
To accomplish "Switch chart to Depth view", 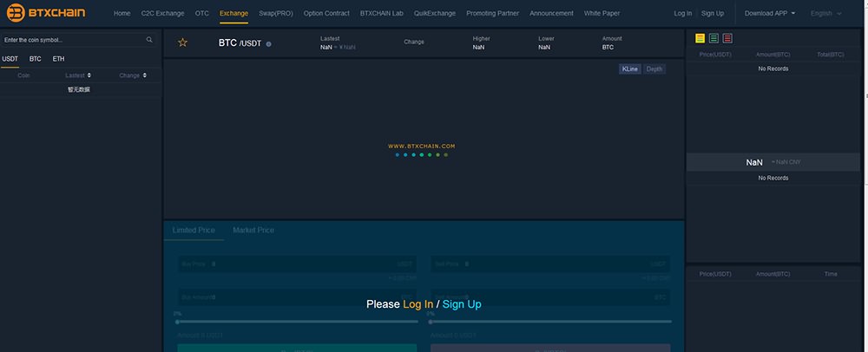I will pyautogui.click(x=654, y=69).
